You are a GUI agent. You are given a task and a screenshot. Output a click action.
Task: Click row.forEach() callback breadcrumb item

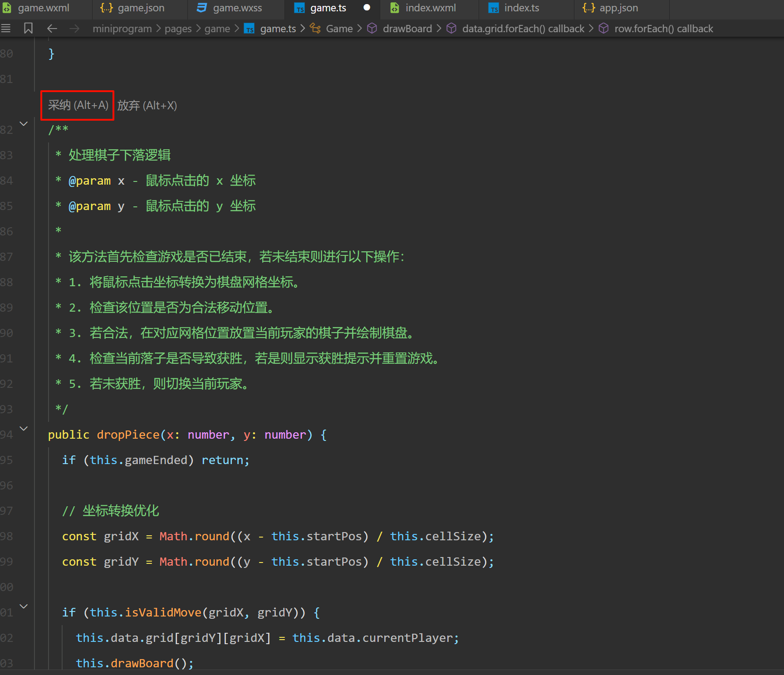click(x=663, y=29)
